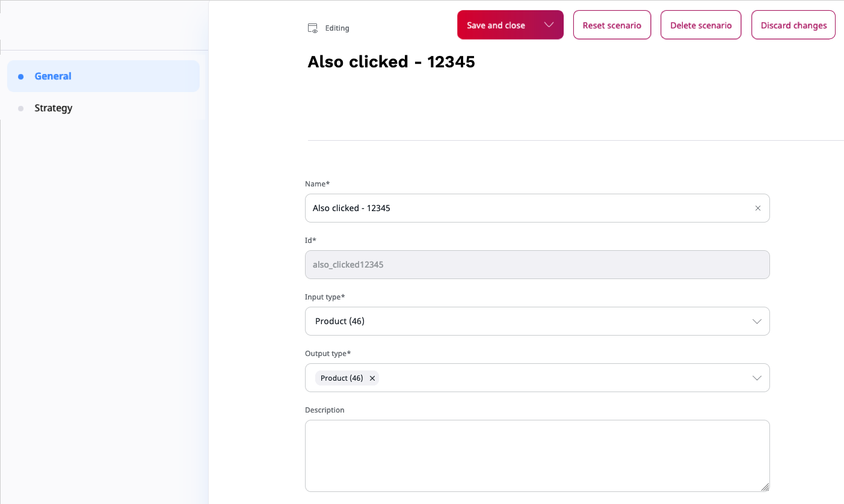
Task: Remove the Product (46) tag from Output type
Action: pyautogui.click(x=372, y=378)
